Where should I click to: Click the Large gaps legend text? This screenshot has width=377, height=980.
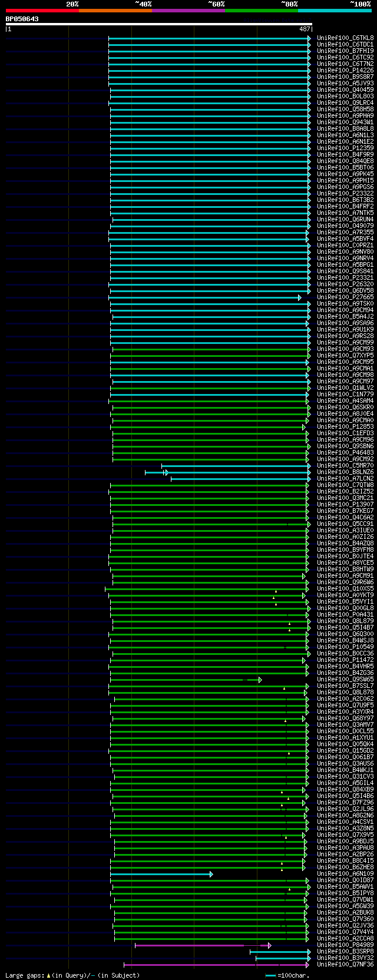tap(72, 975)
